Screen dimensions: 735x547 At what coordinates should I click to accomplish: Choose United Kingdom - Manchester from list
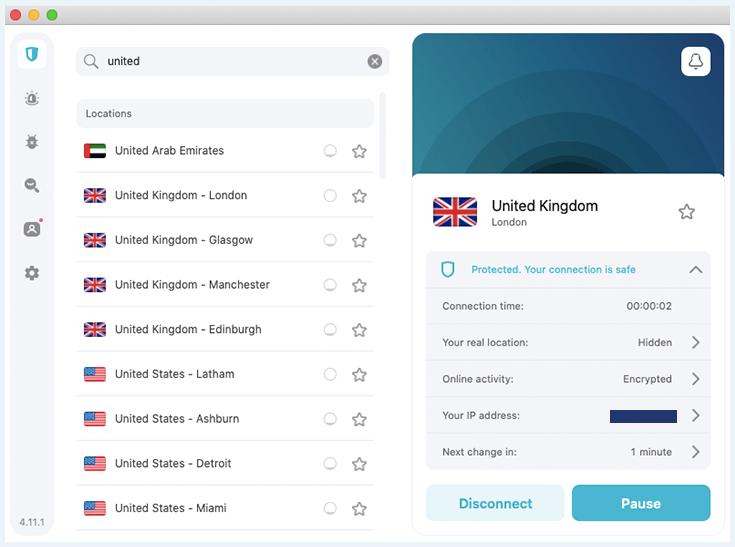tap(225, 285)
